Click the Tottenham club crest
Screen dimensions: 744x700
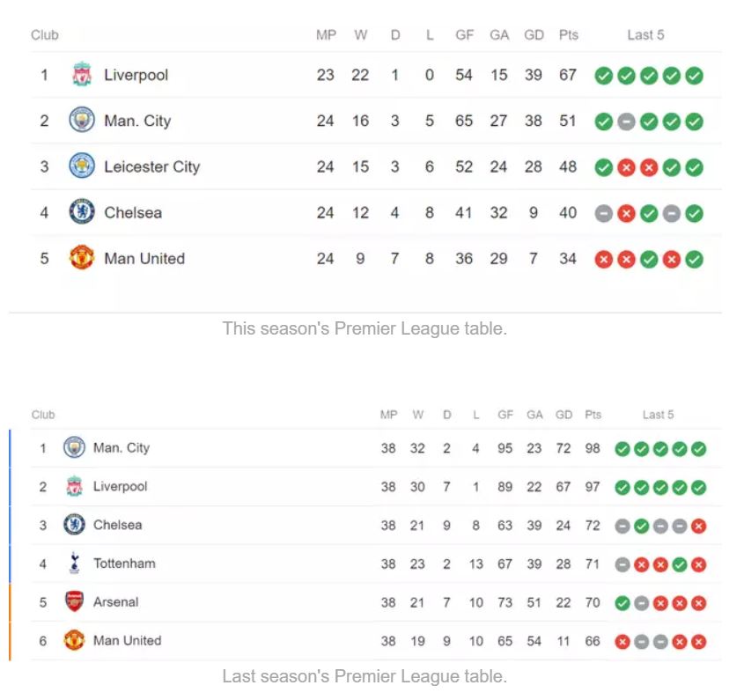click(x=74, y=564)
